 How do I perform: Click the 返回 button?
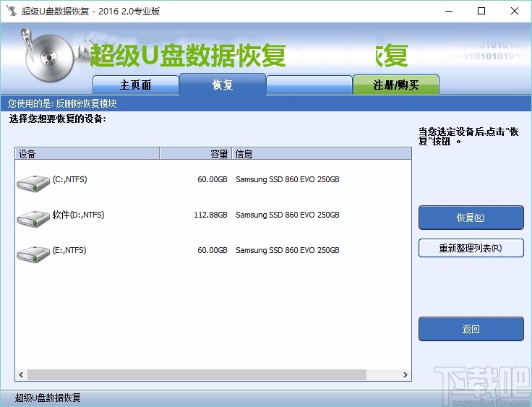[x=471, y=329]
